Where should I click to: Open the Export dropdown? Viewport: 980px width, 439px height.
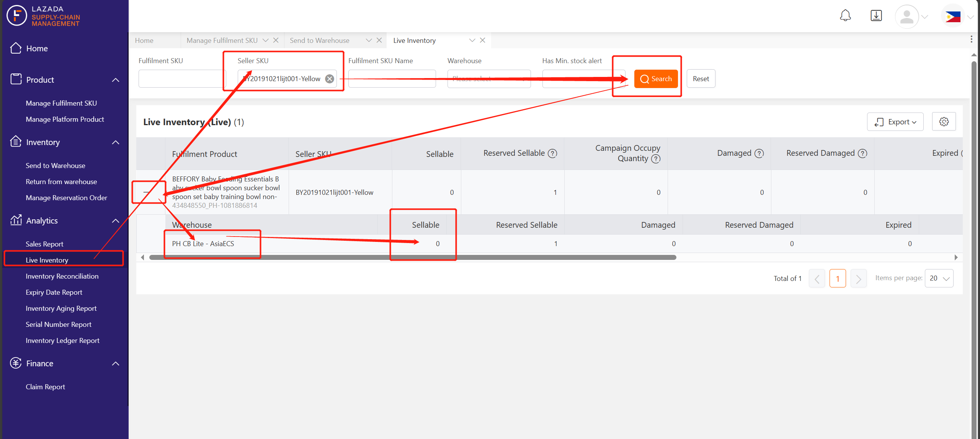click(x=895, y=122)
